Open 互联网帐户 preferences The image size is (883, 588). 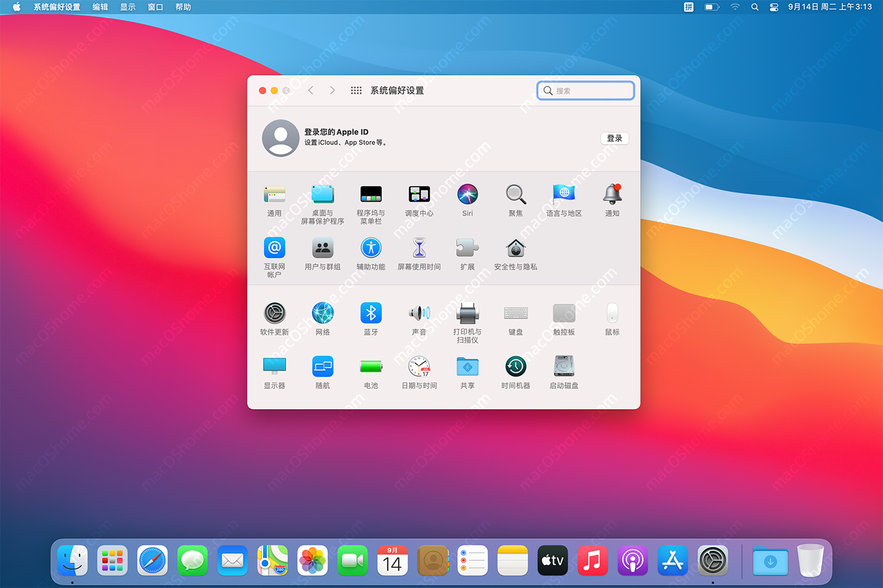pos(274,248)
